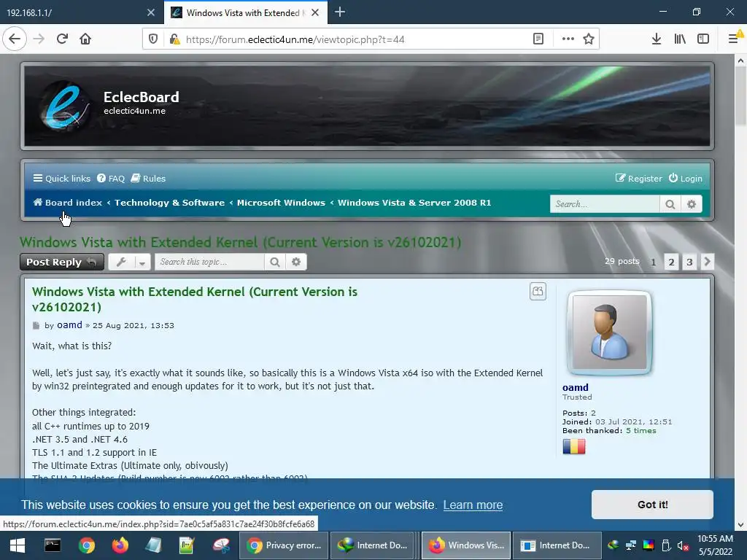Open the Windows Start menu

[18, 545]
